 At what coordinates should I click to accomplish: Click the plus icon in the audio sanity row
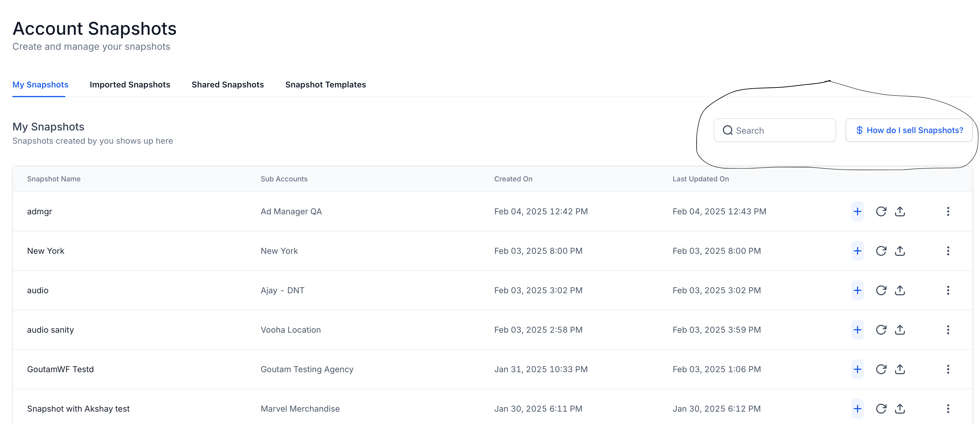[x=857, y=329]
